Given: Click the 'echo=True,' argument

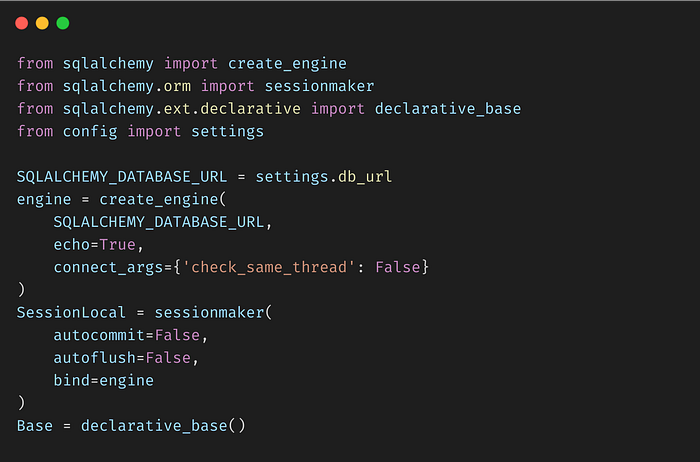Looking at the screenshot, I should [99, 245].
